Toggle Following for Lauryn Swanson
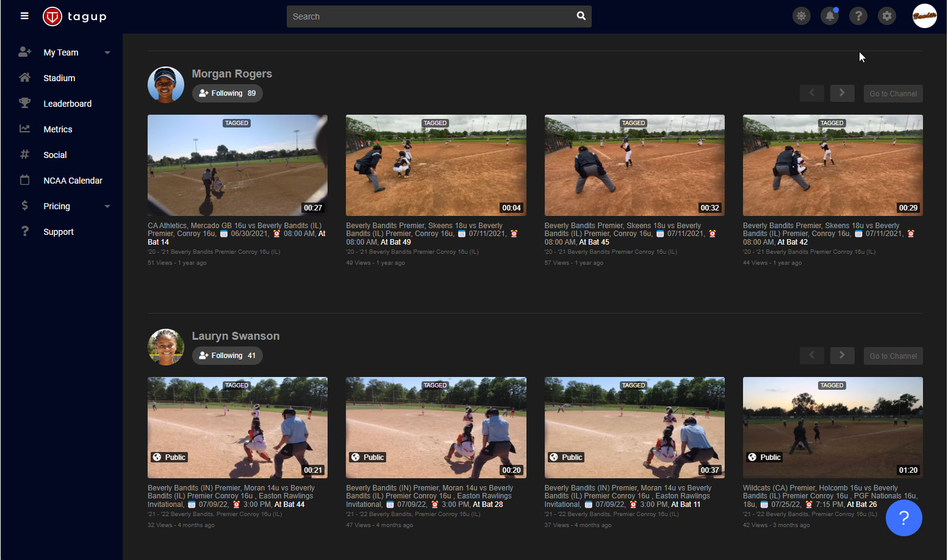The height and width of the screenshot is (560, 948). 227,355
